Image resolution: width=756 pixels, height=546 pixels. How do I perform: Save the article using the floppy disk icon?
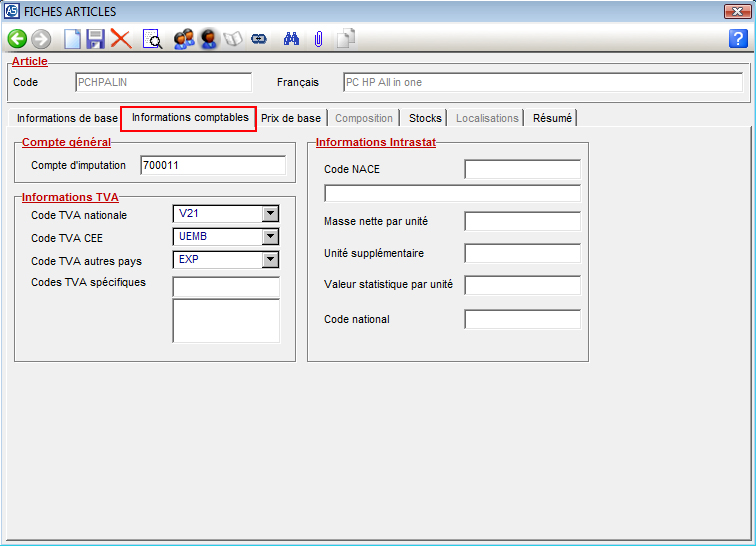[x=96, y=39]
